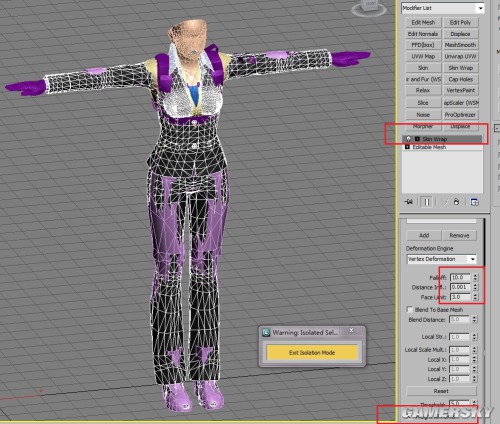Close the Isolated Selection warning dialog
Screen dimensions: 500x424
pos(351,330)
